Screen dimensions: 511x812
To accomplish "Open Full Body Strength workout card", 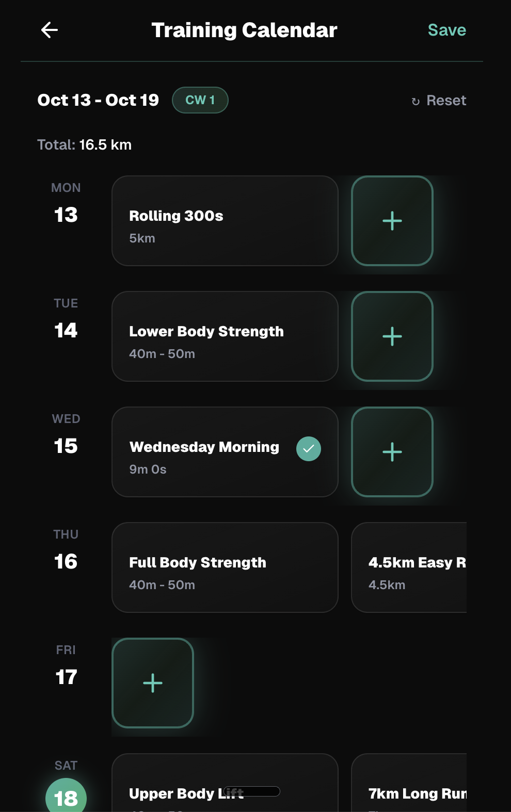I will click(225, 567).
